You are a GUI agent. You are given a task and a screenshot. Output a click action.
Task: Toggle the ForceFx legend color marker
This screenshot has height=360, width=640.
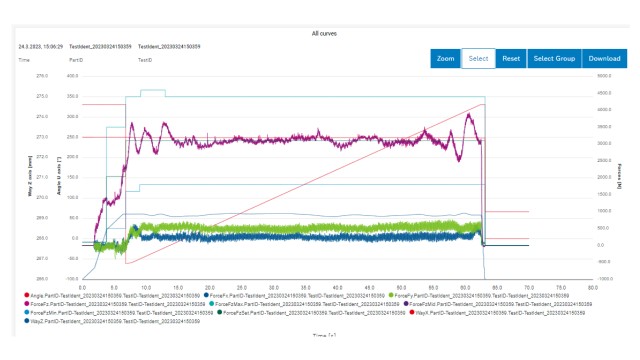207,295
